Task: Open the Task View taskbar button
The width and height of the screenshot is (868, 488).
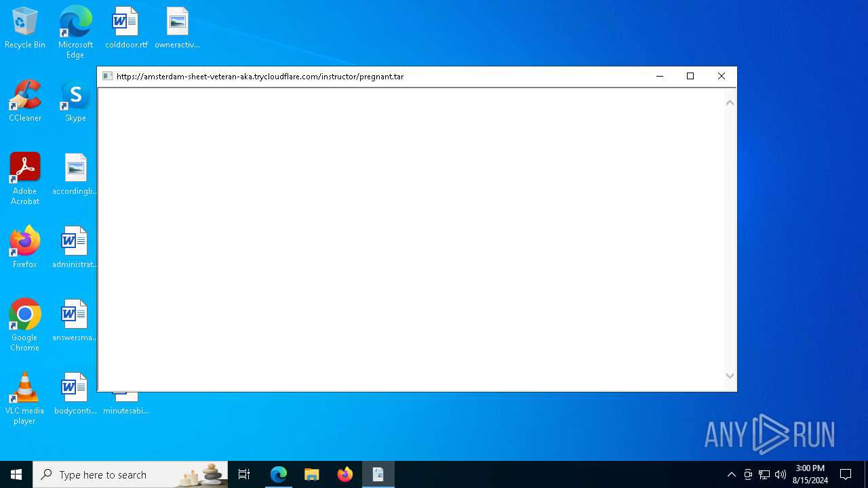Action: 244,474
